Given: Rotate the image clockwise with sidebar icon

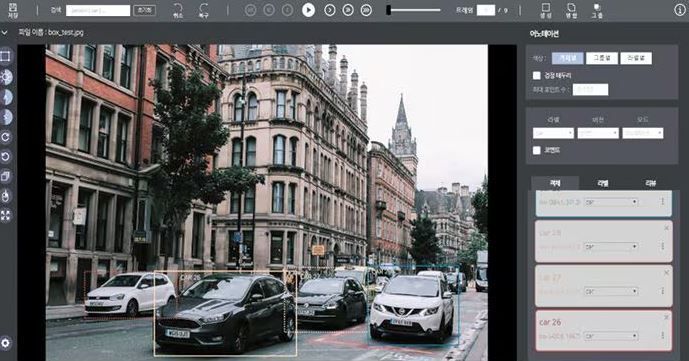Looking at the screenshot, I should pyautogui.click(x=6, y=137).
